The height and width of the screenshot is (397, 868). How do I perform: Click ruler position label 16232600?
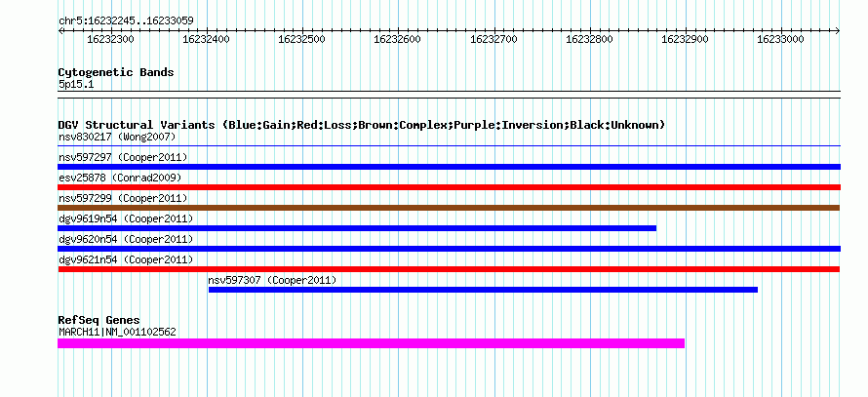coord(398,39)
